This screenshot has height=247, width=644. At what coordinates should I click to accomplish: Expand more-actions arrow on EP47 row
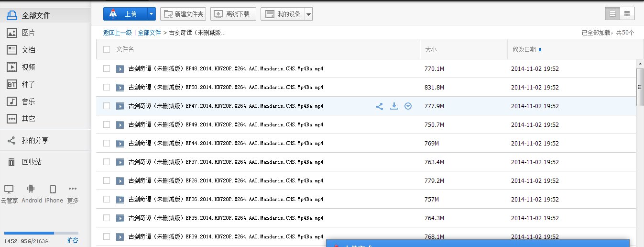click(x=408, y=106)
